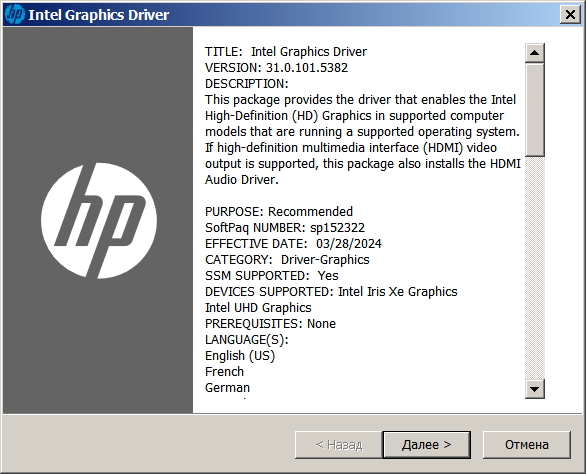Click the PURPOSE: Recommended line
Viewport: 586px width, 474px height.
278,212
